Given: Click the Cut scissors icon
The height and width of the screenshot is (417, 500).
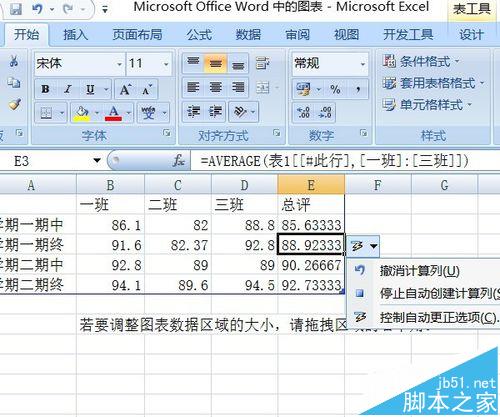Looking at the screenshot, I should 14,61.
